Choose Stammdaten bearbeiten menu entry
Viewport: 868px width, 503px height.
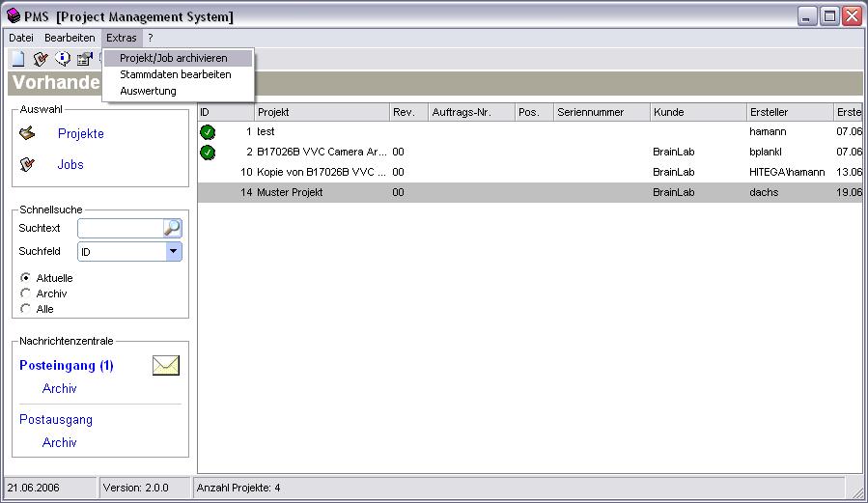(176, 74)
